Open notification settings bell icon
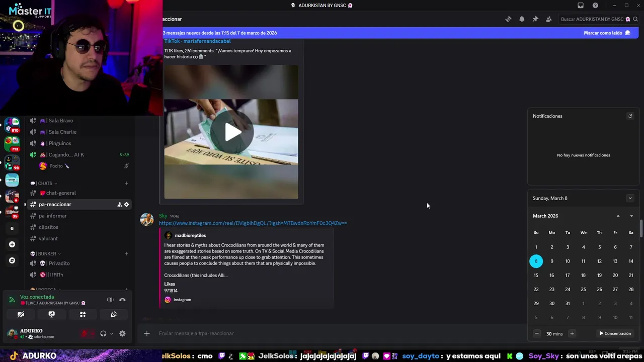Viewport: 644px width, 362px height. [522, 19]
